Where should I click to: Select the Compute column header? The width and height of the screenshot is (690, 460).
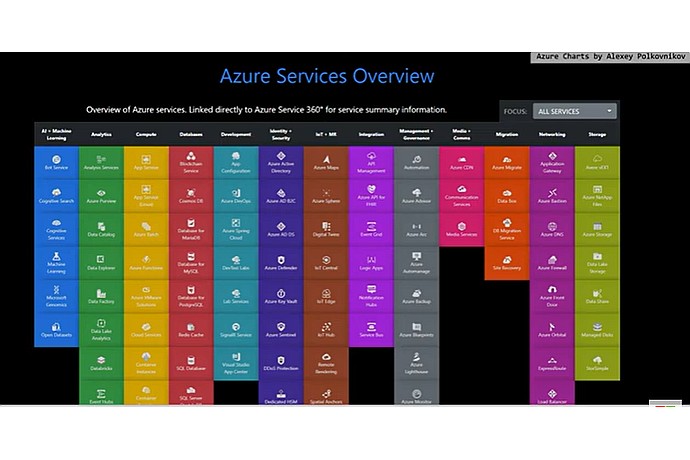146,134
